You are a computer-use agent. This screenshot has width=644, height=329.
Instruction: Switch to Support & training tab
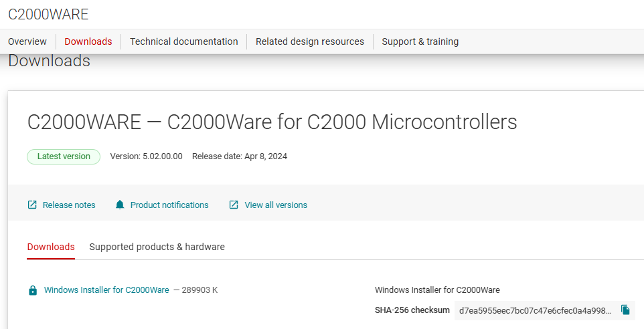[420, 41]
